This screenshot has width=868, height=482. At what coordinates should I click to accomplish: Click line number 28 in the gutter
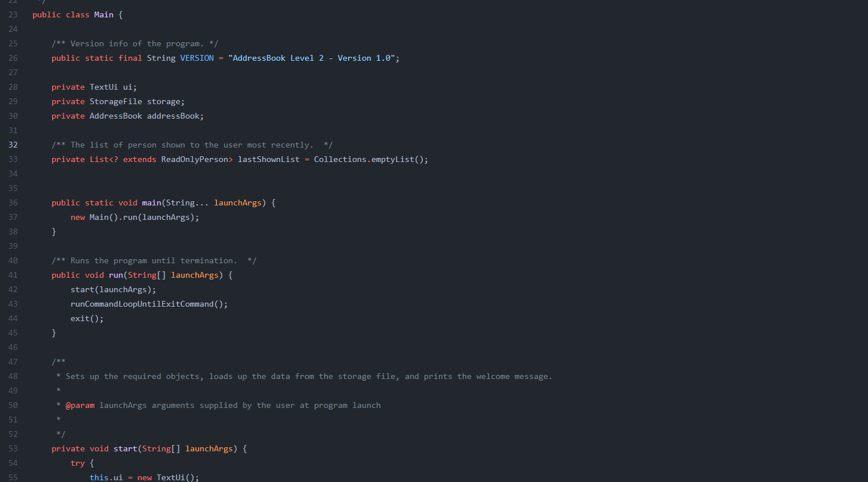tap(13, 87)
